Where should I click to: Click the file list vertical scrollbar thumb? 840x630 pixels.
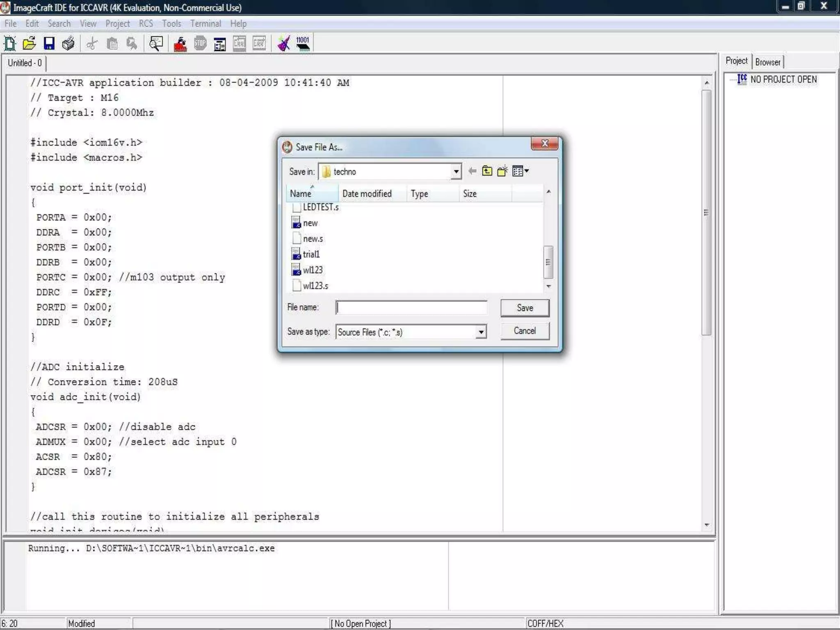pos(548,262)
